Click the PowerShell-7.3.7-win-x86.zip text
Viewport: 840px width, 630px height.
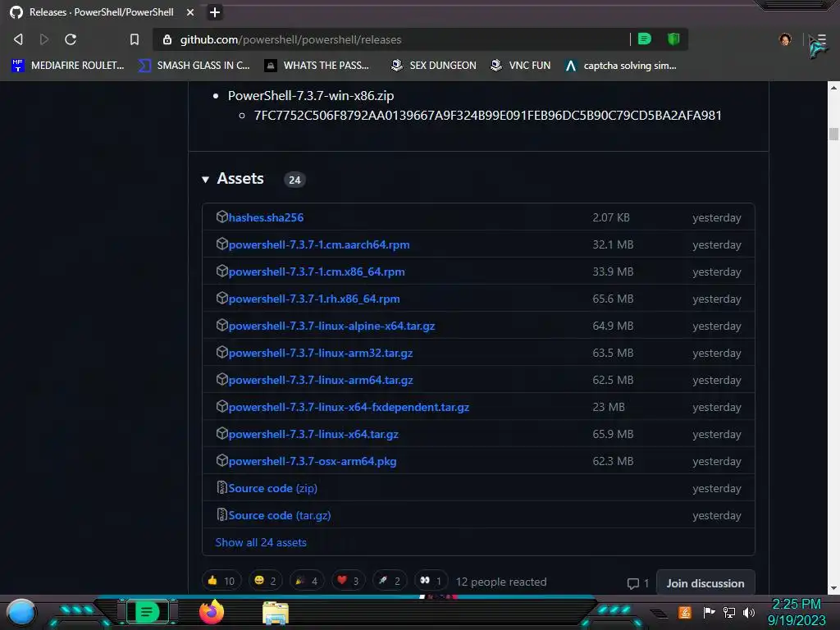311,96
